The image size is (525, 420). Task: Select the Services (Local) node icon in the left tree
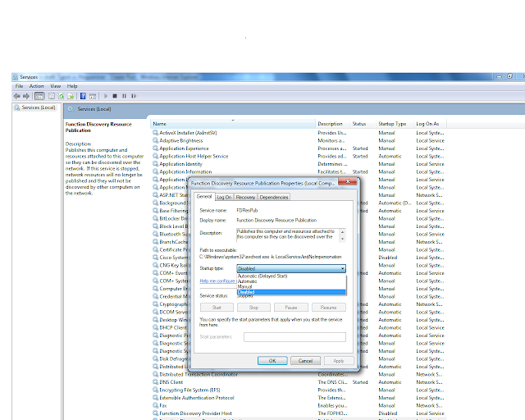pyautogui.click(x=16, y=107)
